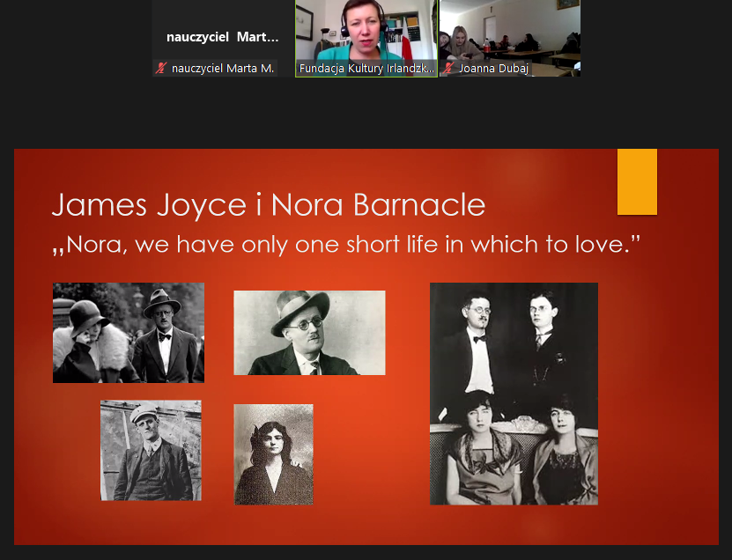Click the nauczyciel Marta M. name label
732x560 pixels.
point(223,69)
